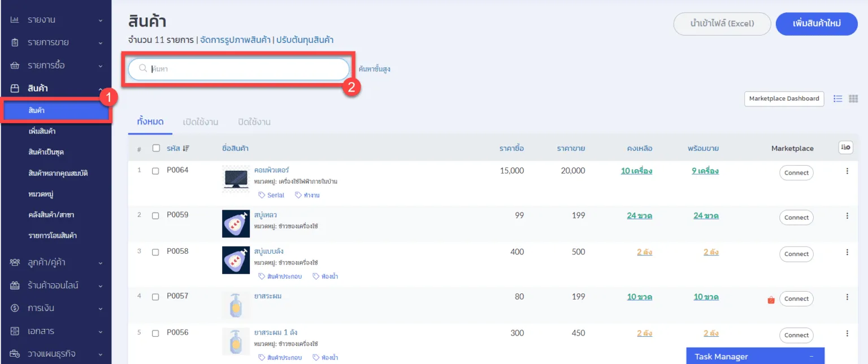Open column settings icon in table header

pyautogui.click(x=845, y=148)
